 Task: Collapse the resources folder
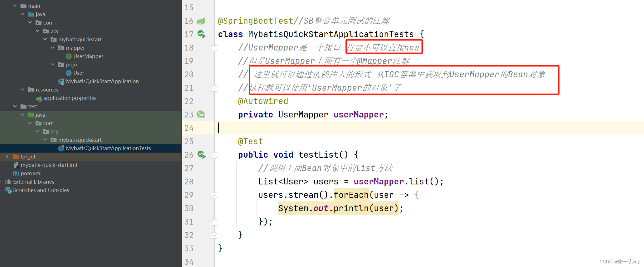(22, 90)
